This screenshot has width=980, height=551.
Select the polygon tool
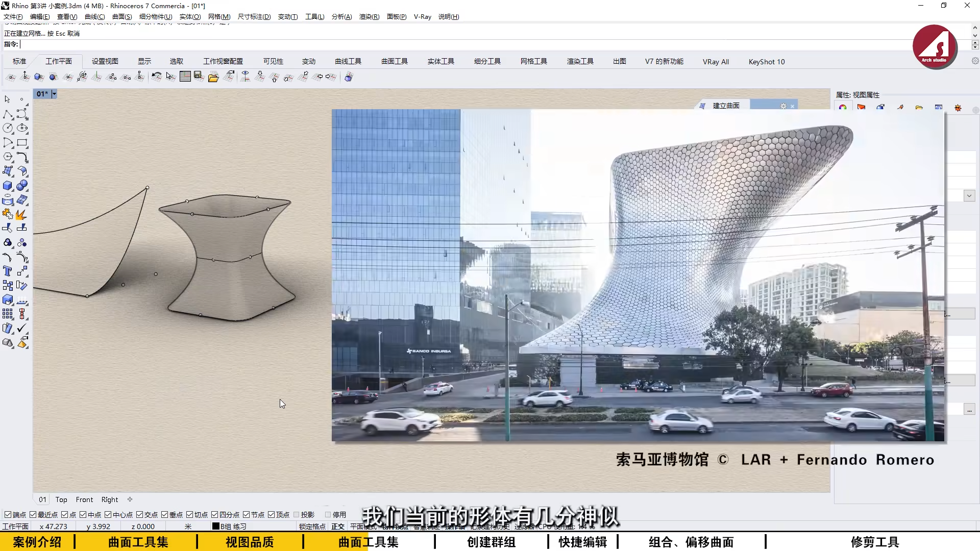point(8,157)
